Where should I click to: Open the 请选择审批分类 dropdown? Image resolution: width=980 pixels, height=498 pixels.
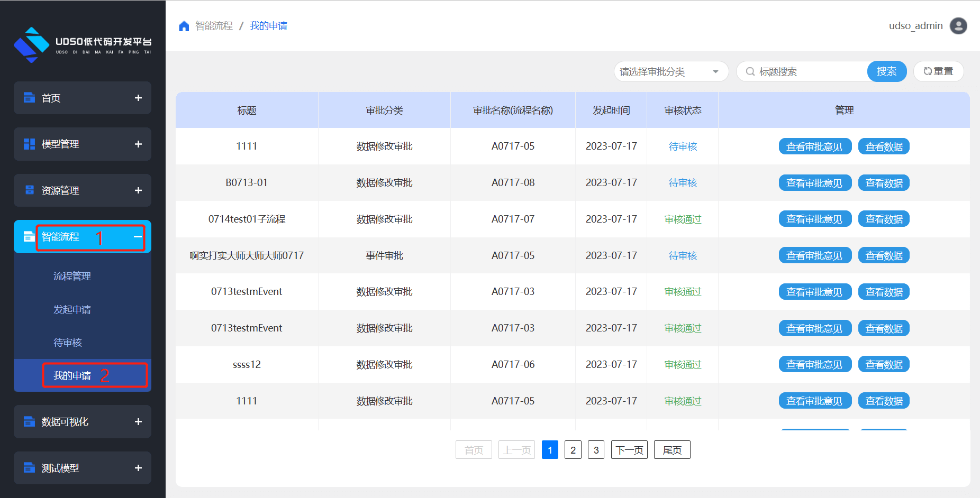pos(670,71)
